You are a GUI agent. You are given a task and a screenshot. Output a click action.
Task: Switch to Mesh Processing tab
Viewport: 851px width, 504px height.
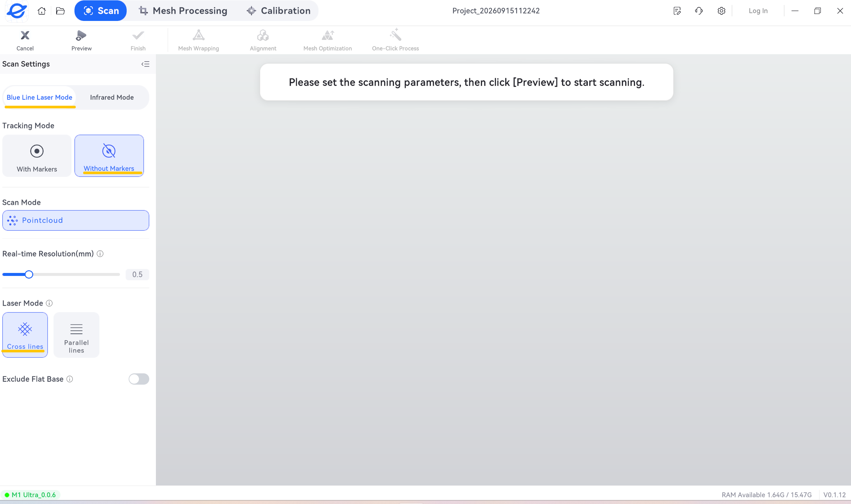pyautogui.click(x=183, y=11)
